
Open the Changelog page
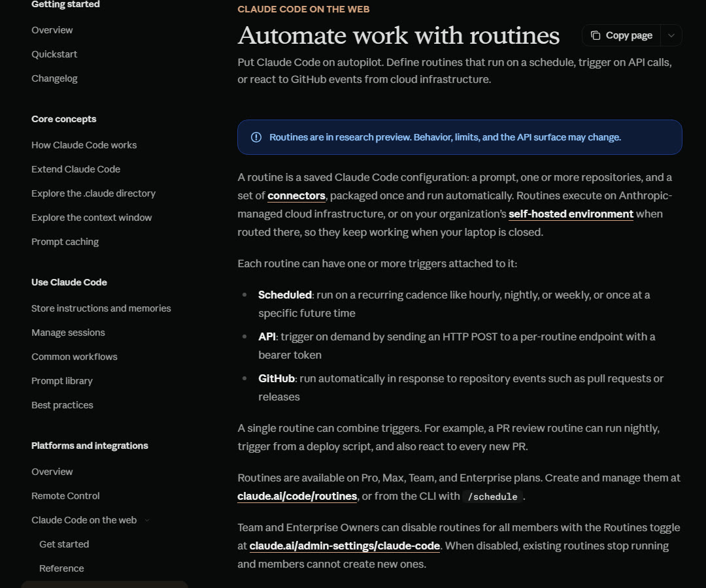point(54,79)
